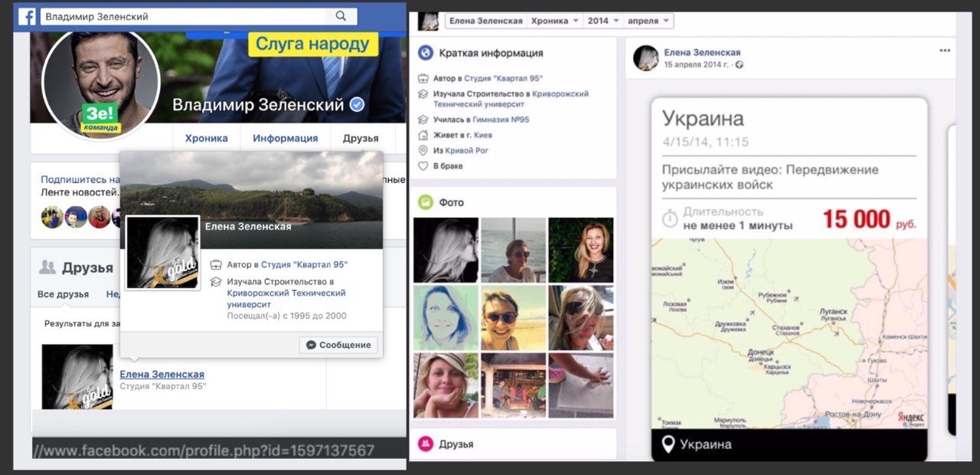Open the post options three-dots menu

945,51
